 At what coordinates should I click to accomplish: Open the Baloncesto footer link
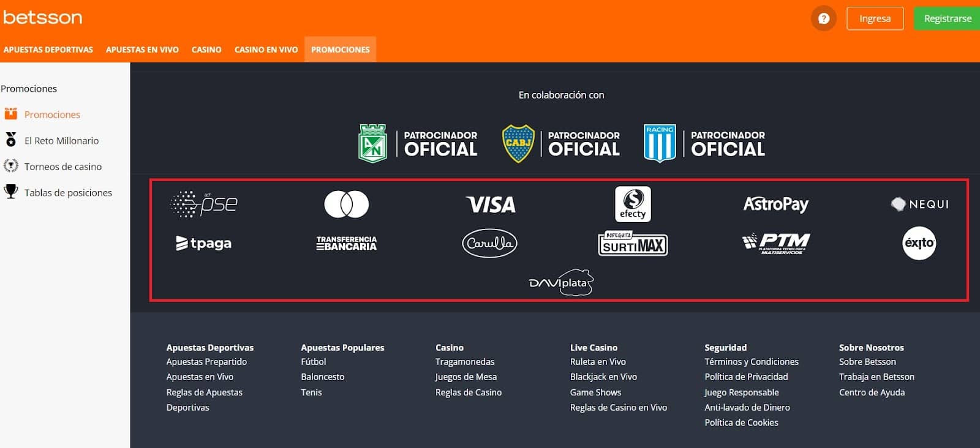323,377
